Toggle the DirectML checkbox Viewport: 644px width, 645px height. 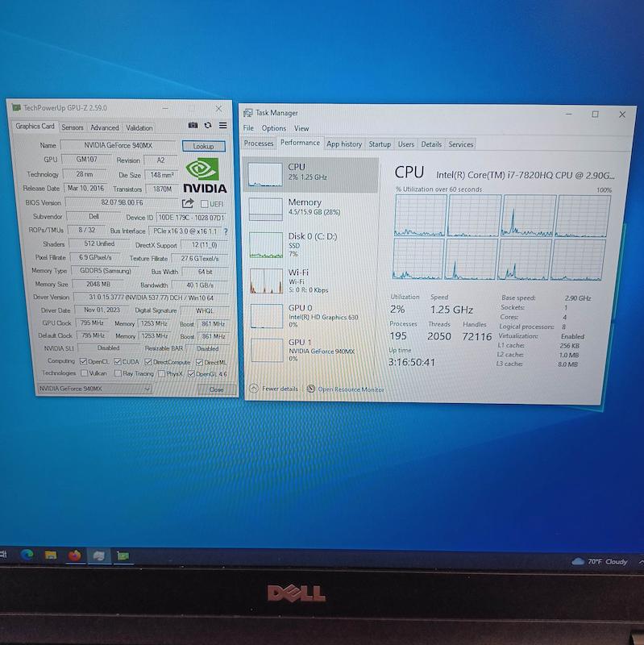coord(199,362)
